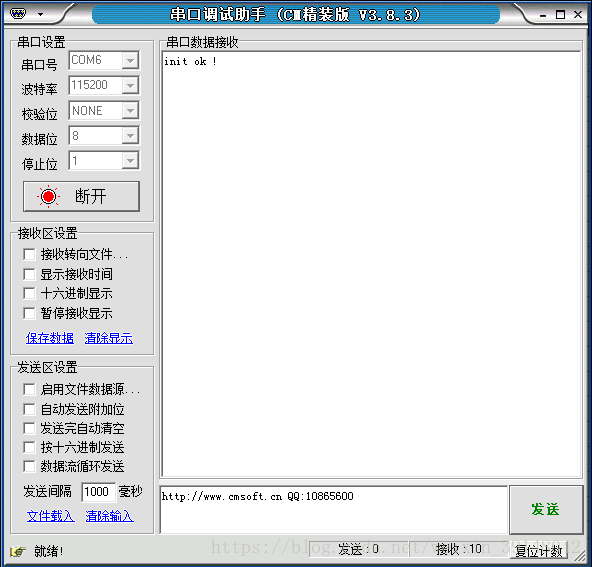Click the 发送:0 counter in status bar
The height and width of the screenshot is (567, 592).
point(358,549)
